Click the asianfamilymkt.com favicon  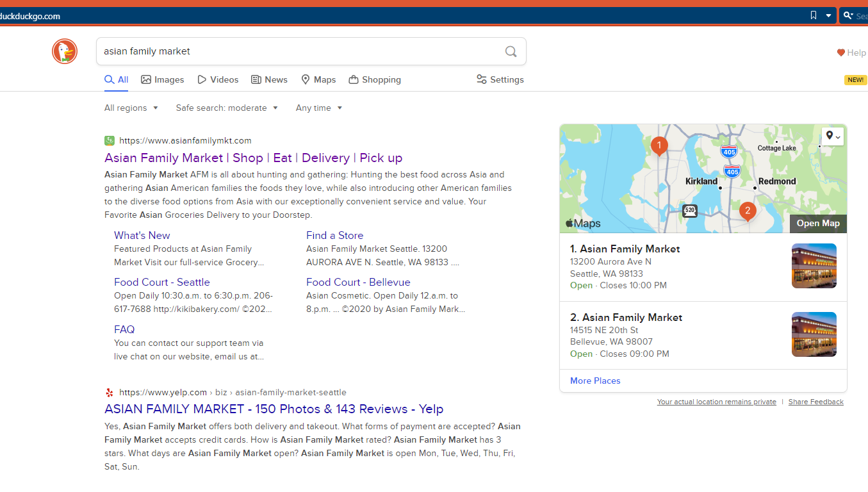click(110, 140)
